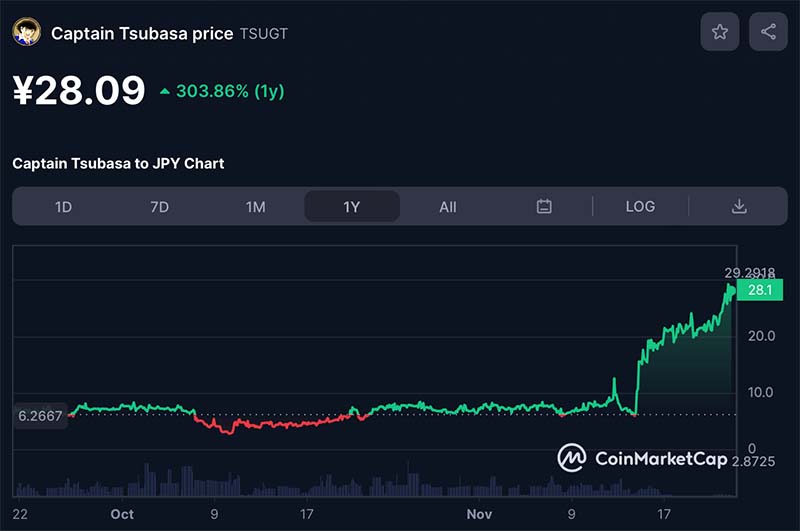Switch chart to 7D range
800x531 pixels.
159,207
